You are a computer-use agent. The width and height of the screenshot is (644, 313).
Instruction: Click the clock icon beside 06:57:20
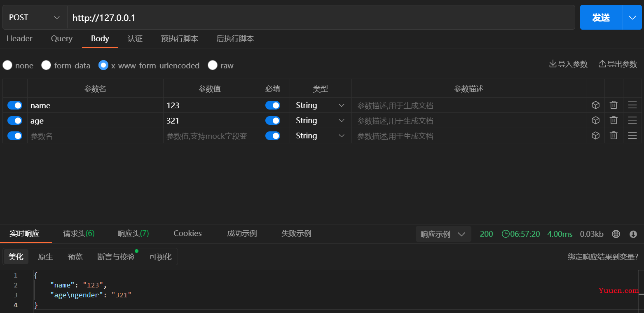(506, 234)
